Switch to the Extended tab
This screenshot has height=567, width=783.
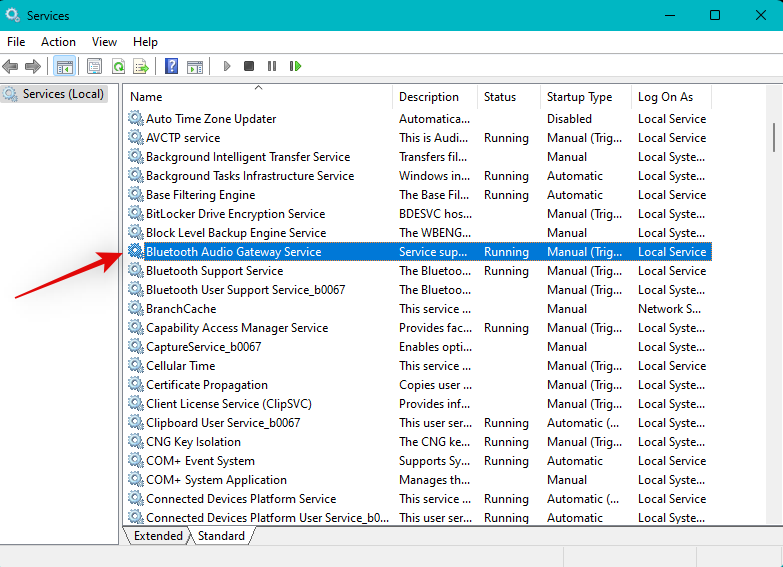coord(158,536)
